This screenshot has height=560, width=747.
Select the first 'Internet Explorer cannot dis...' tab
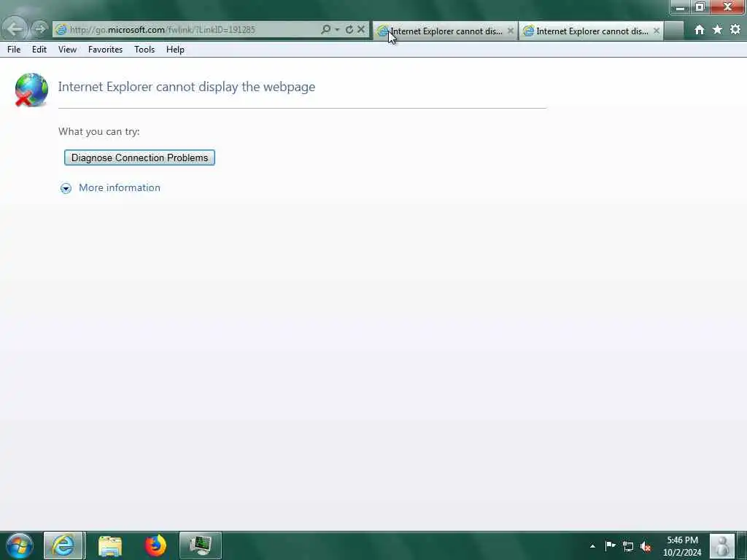[x=445, y=31]
